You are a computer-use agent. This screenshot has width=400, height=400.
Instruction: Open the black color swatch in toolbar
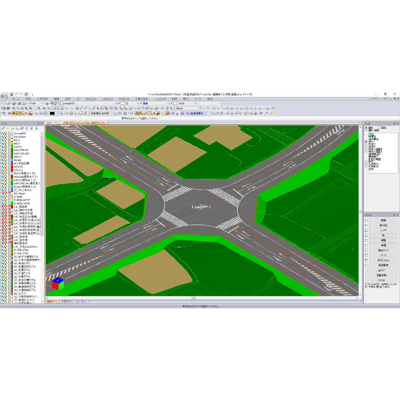coord(52,113)
